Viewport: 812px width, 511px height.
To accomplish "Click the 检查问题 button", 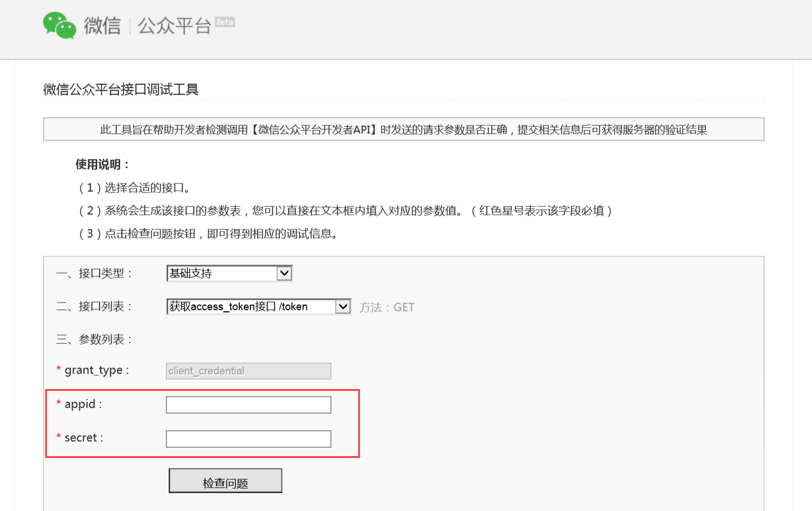I will [x=225, y=481].
